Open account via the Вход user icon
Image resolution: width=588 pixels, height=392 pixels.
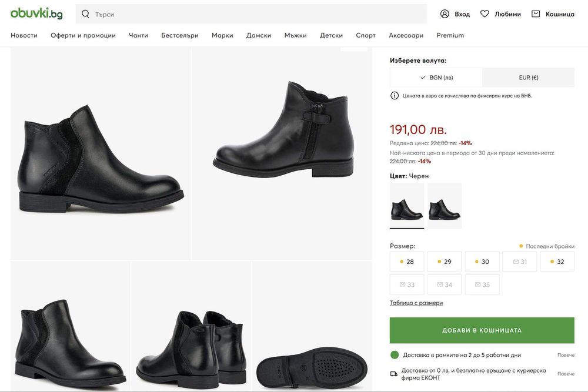(x=445, y=14)
